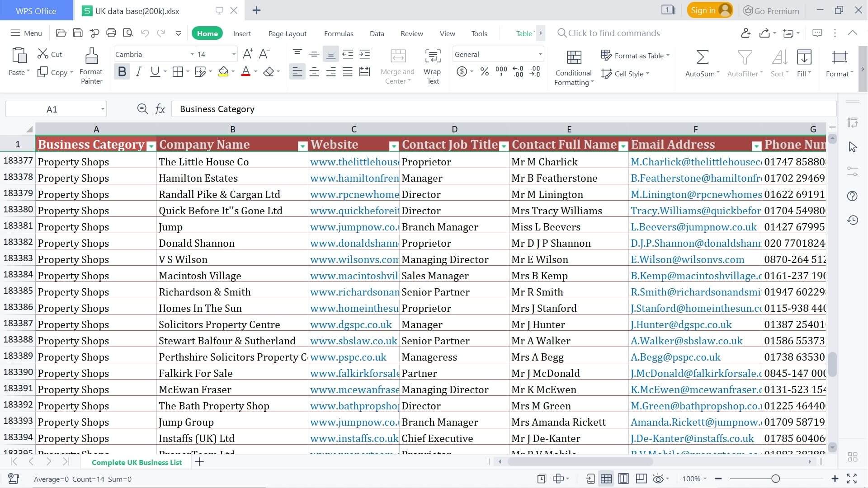The width and height of the screenshot is (868, 488).
Task: Open the Business Category filter dropdown
Action: (x=151, y=146)
